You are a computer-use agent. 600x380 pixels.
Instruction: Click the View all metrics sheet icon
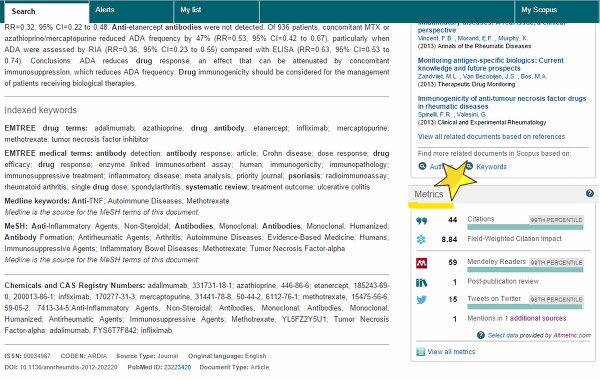point(420,352)
